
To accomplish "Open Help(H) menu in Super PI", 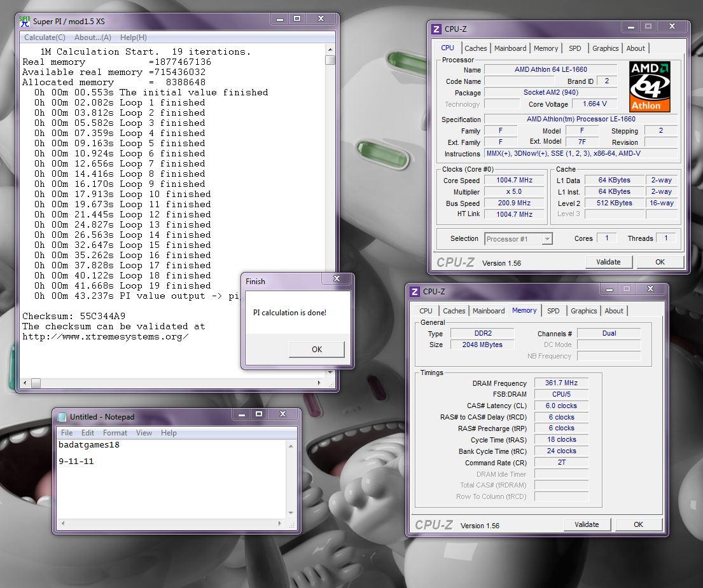I will [x=133, y=38].
